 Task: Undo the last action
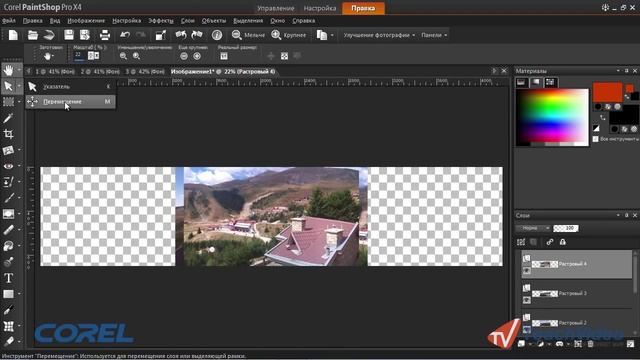point(125,35)
